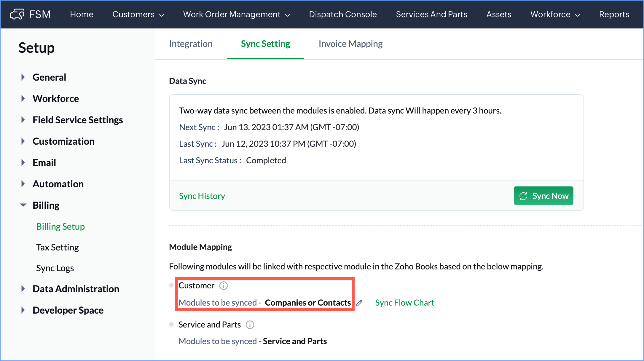Open the Customers dropdown menu
The height and width of the screenshot is (361, 644).
point(138,14)
